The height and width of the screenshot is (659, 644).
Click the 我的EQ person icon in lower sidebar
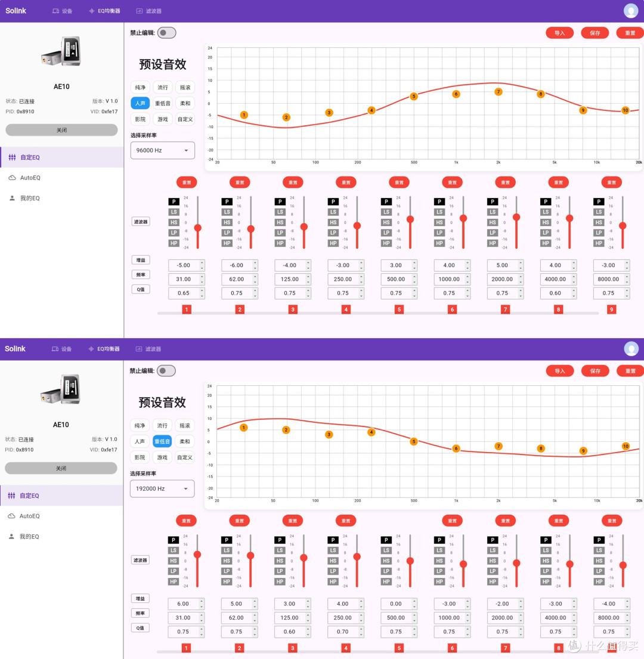click(x=11, y=536)
